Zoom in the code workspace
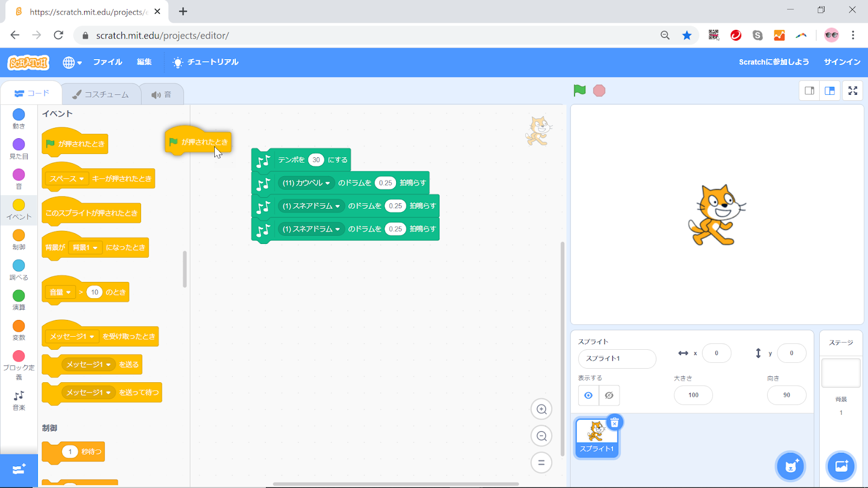The width and height of the screenshot is (868, 488). pyautogui.click(x=541, y=409)
